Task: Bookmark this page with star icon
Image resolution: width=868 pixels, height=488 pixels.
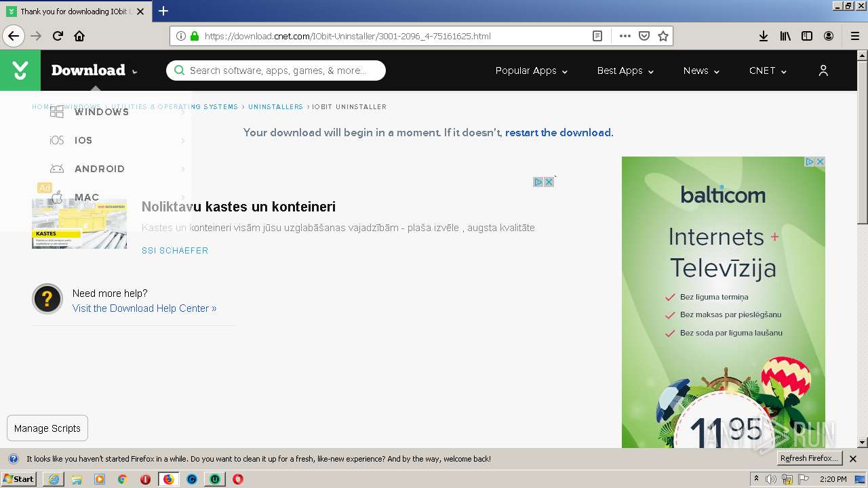Action: [x=663, y=36]
